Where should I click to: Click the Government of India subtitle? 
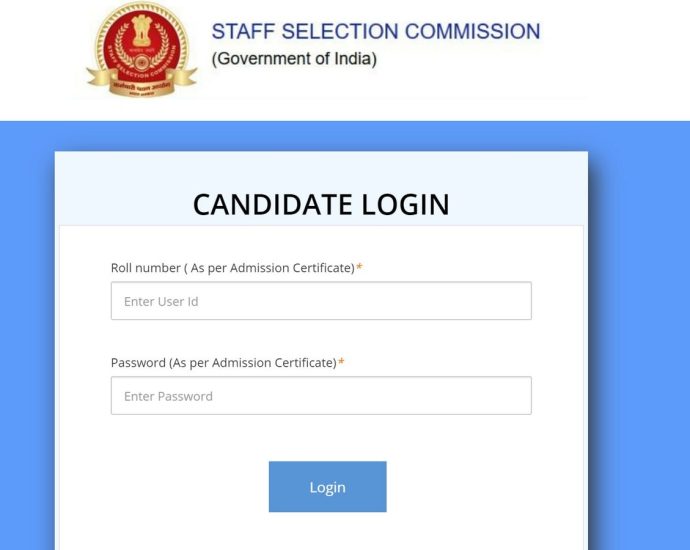click(294, 59)
